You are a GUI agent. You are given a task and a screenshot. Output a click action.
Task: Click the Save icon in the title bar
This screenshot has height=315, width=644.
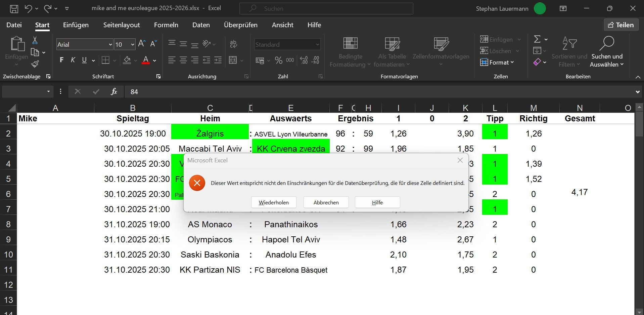click(14, 9)
